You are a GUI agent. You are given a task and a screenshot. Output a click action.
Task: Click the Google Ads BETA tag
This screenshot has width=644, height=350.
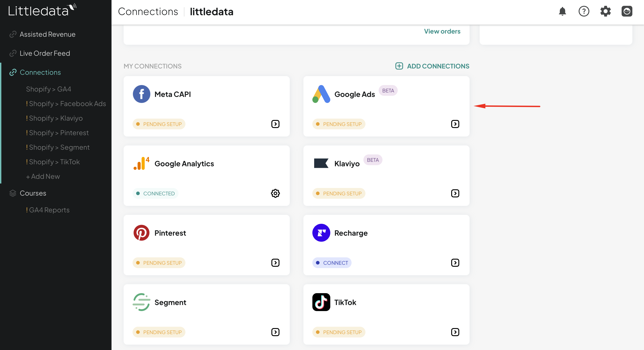pyautogui.click(x=388, y=91)
